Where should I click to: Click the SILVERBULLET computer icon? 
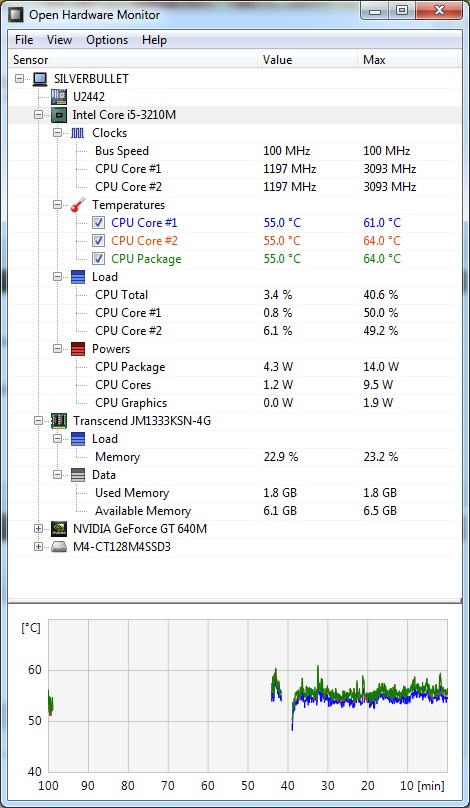tap(40, 79)
